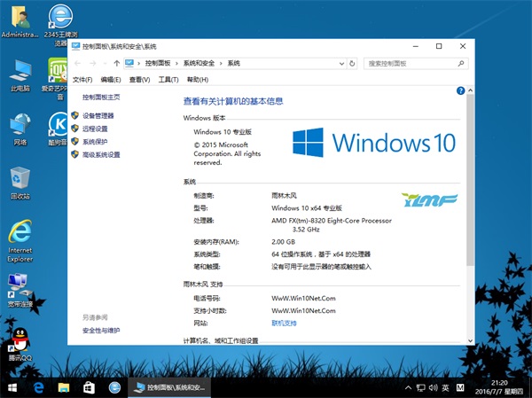Open the Administrator folder desktop icon
This screenshot has height=398, width=532.
click(x=20, y=21)
